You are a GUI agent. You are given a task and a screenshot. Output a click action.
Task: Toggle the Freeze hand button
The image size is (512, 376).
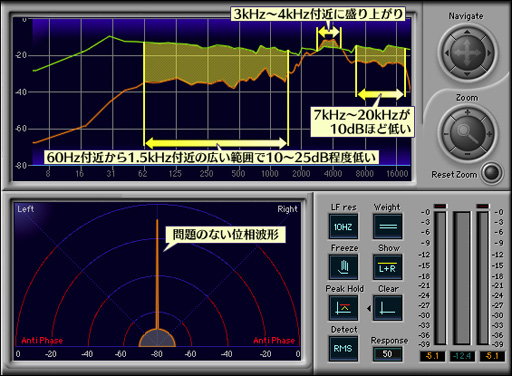pyautogui.click(x=343, y=267)
